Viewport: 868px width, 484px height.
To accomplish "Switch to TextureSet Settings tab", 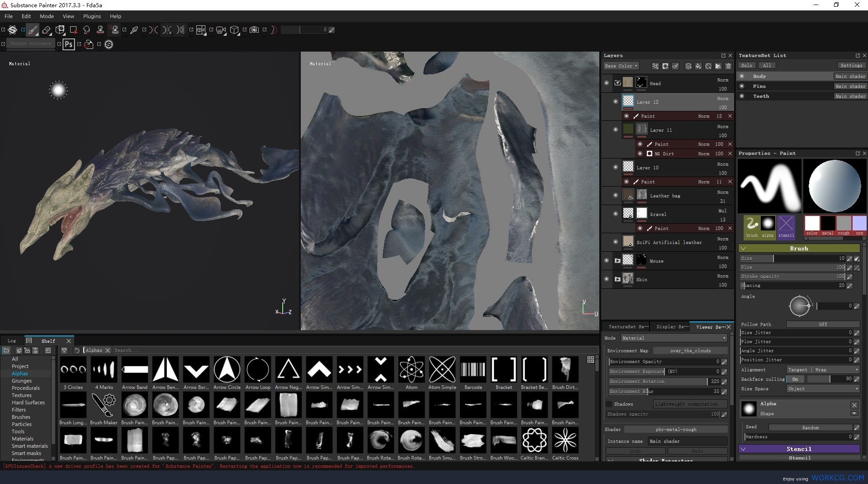I will (628, 327).
